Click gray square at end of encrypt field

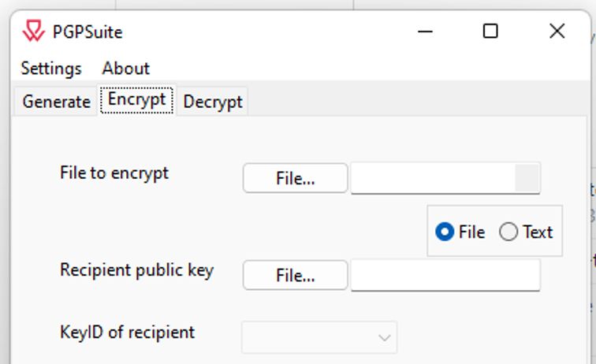click(527, 179)
